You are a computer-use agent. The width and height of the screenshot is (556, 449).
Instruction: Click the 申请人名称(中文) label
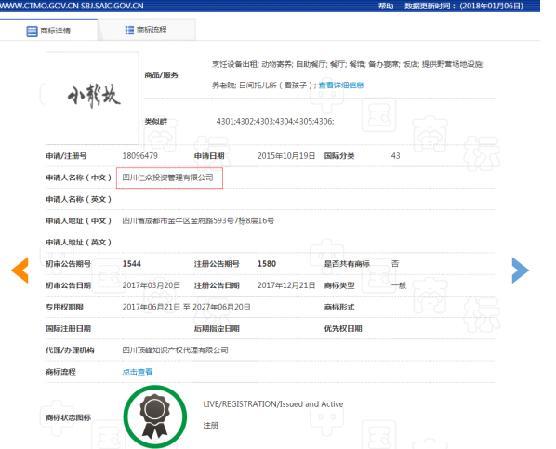pos(78,177)
